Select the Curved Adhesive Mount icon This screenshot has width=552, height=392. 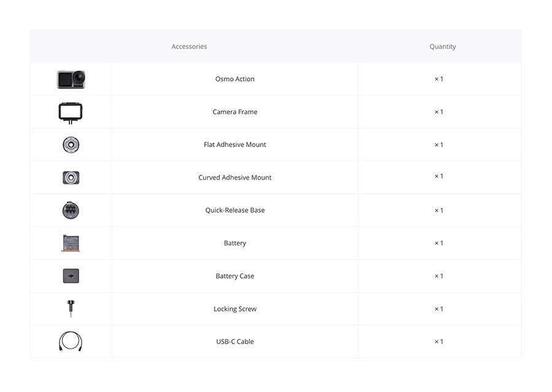click(x=71, y=177)
